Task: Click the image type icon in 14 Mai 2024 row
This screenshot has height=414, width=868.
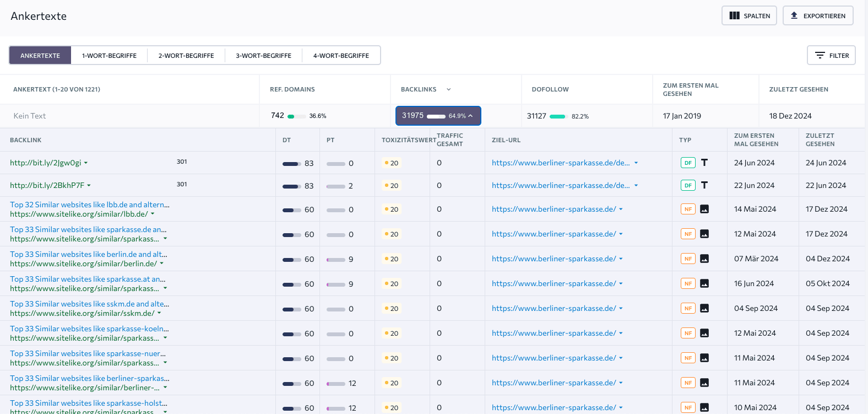Action: pyautogui.click(x=704, y=209)
